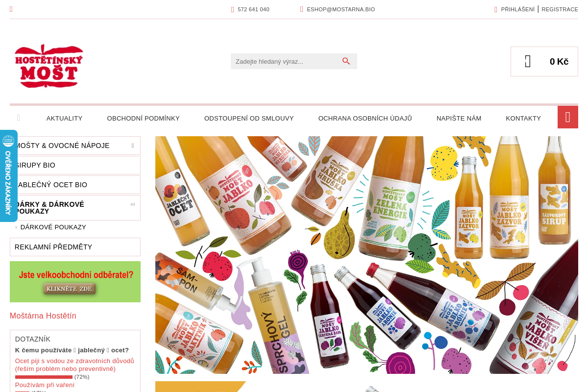Viewport: 588px width, 392px height.
Task: Click the envelope icon beside the e-shop email
Action: [x=302, y=9]
